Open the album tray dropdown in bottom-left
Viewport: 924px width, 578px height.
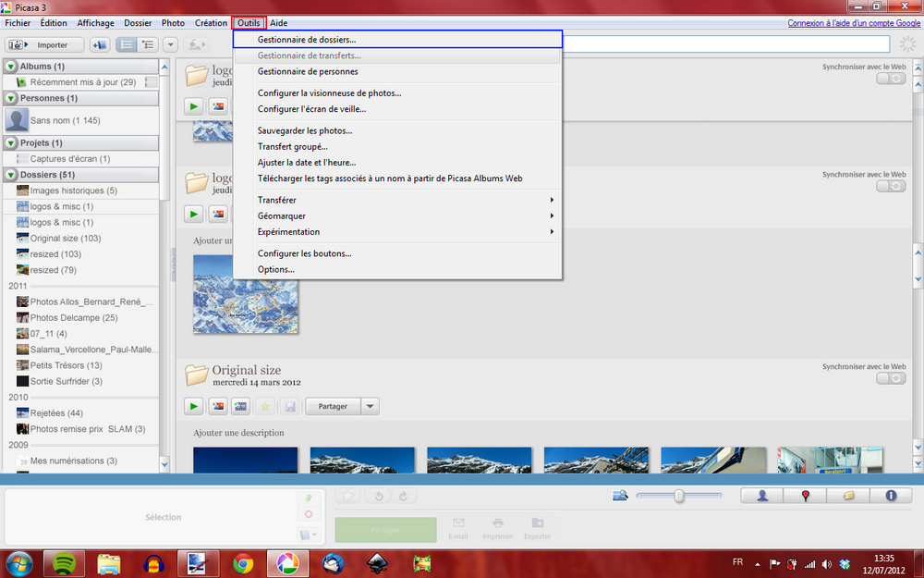coord(309,535)
